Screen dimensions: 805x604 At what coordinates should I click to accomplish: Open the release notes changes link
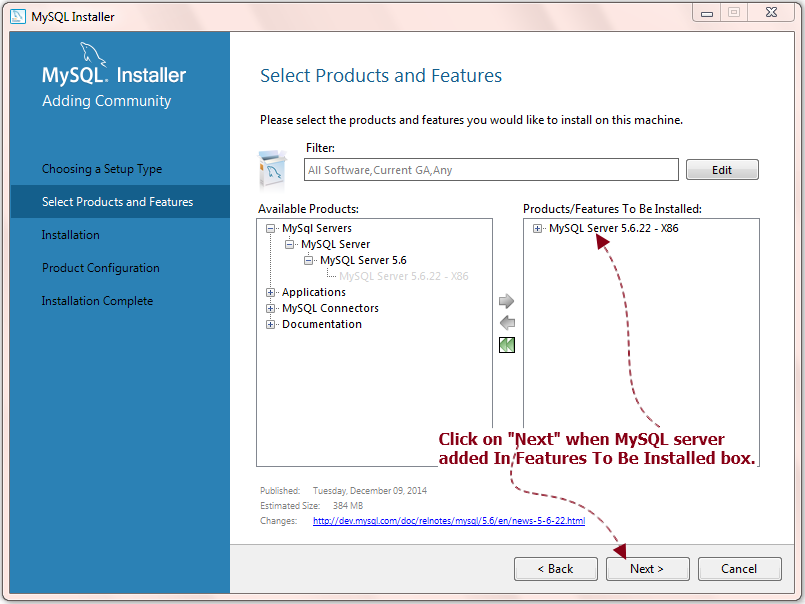(449, 521)
